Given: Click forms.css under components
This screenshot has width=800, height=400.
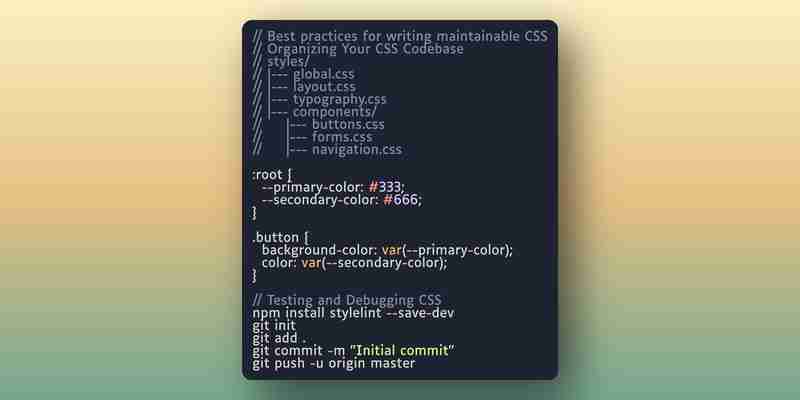Looking at the screenshot, I should tap(342, 137).
